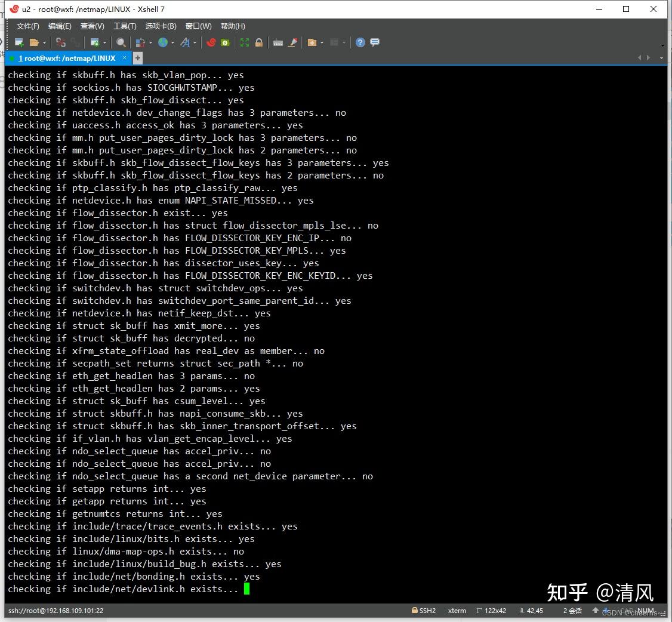Click the chat bubble feedback icon

(375, 42)
